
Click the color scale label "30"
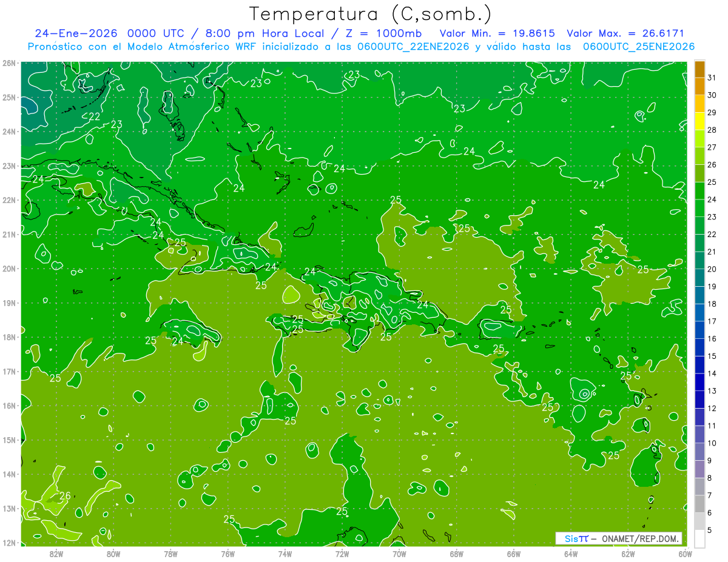[712, 95]
